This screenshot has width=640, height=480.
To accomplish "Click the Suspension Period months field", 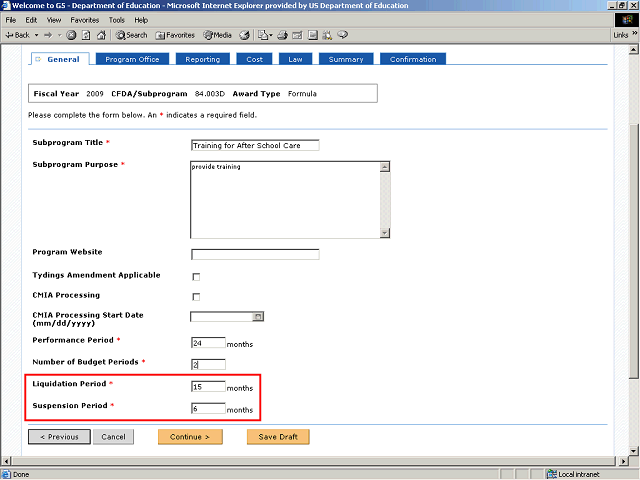I will [x=208, y=408].
